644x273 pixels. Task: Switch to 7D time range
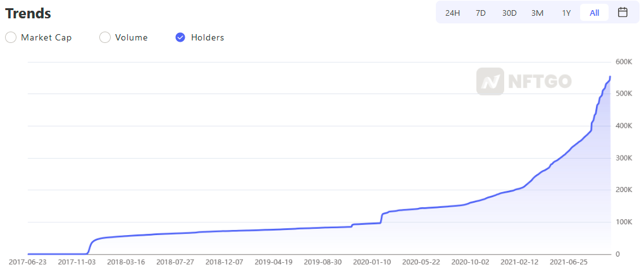[x=481, y=13]
